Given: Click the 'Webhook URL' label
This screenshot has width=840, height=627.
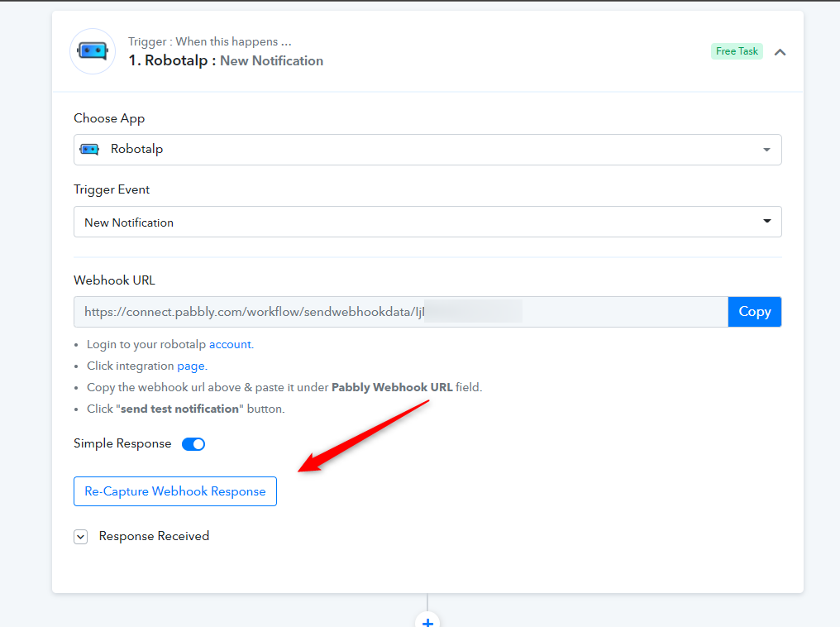Looking at the screenshot, I should [x=115, y=280].
